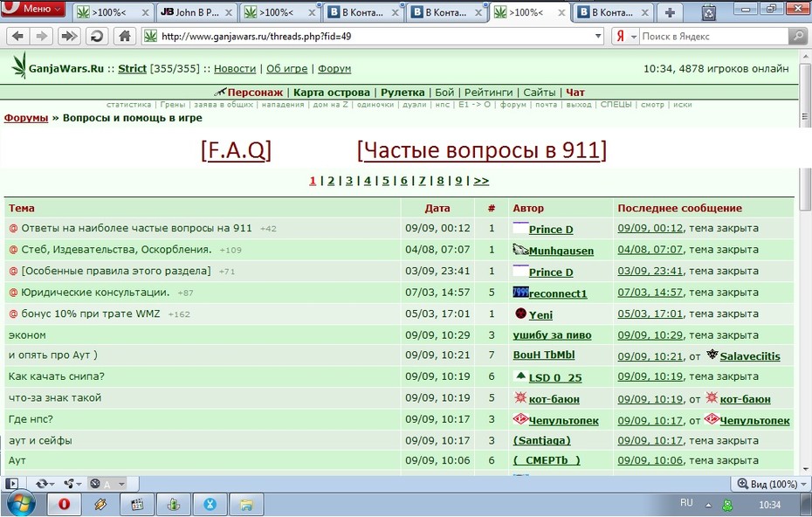Open the file explorer taskbar icon
Screen dimensions: 812x517
point(246,504)
